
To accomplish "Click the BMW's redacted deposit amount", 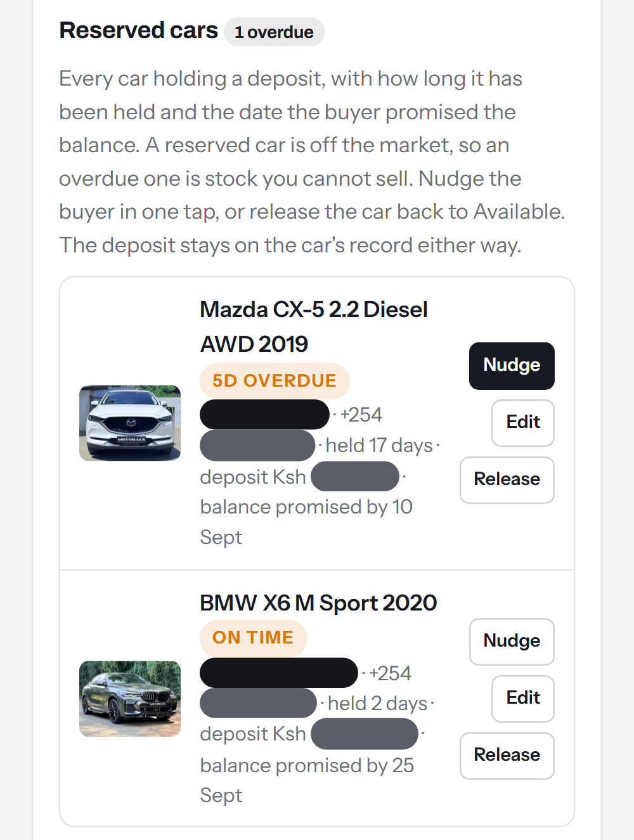I will click(x=365, y=733).
